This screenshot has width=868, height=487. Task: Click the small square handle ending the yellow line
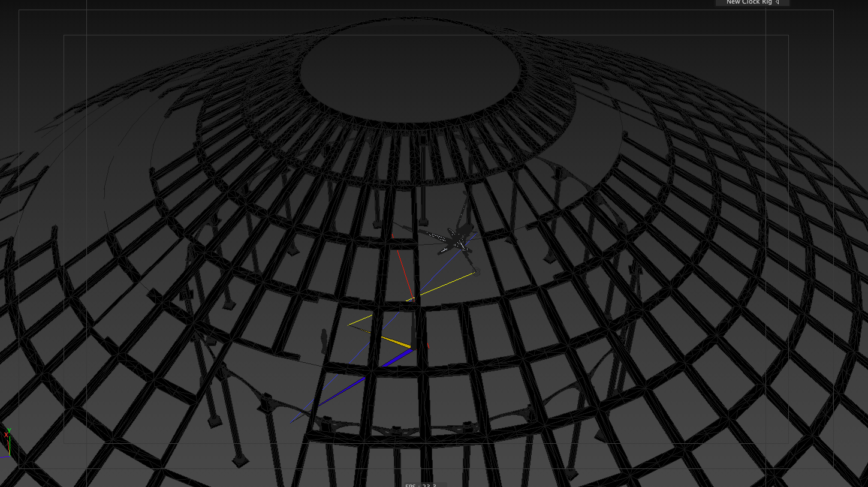477,272
